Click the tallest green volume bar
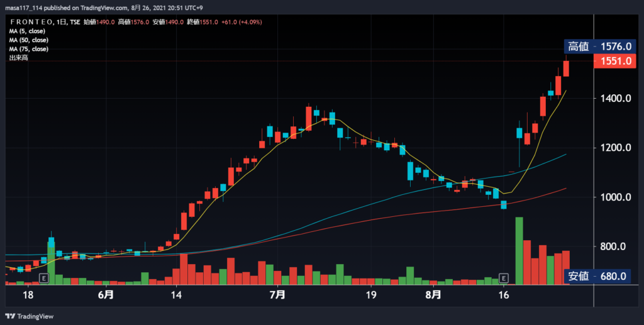Screen dimensions: 644x325 519,251
